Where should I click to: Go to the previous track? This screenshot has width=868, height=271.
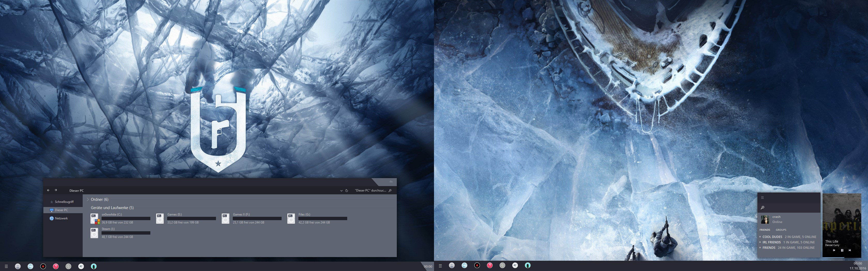point(834,250)
